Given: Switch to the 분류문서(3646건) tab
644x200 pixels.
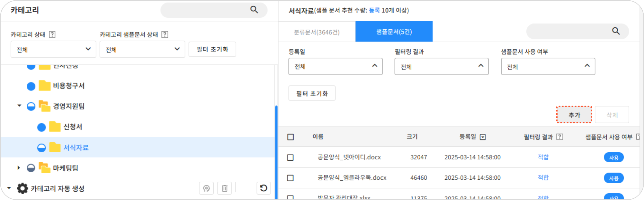Looking at the screenshot, I should pyautogui.click(x=317, y=32).
